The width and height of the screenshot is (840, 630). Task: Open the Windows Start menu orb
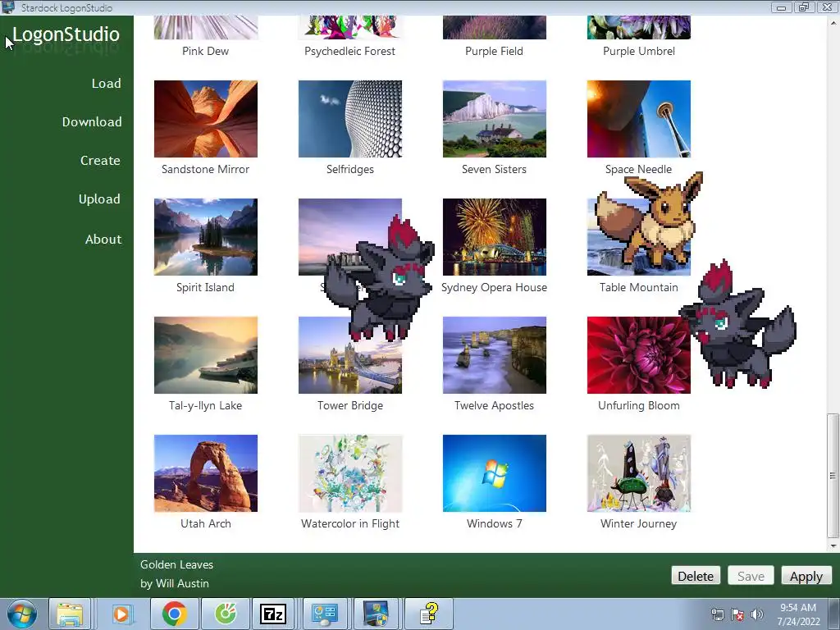(x=21, y=614)
